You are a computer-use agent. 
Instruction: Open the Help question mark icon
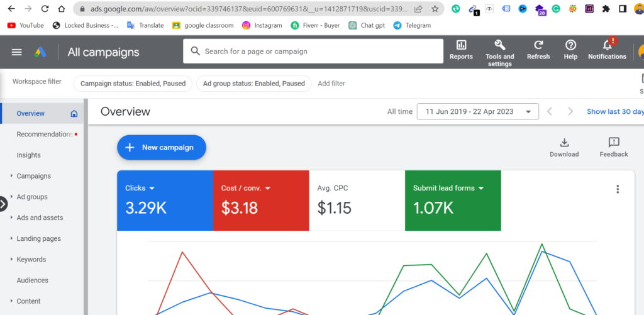pos(570,45)
